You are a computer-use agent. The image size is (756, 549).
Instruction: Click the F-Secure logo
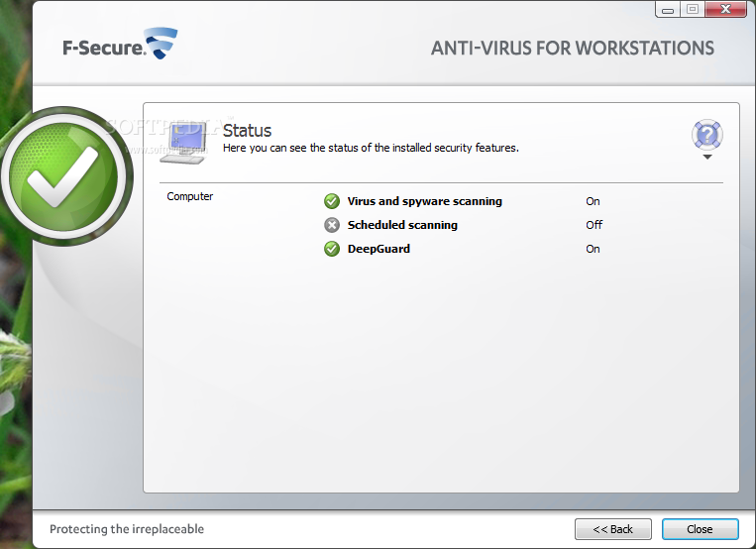click(x=120, y=45)
